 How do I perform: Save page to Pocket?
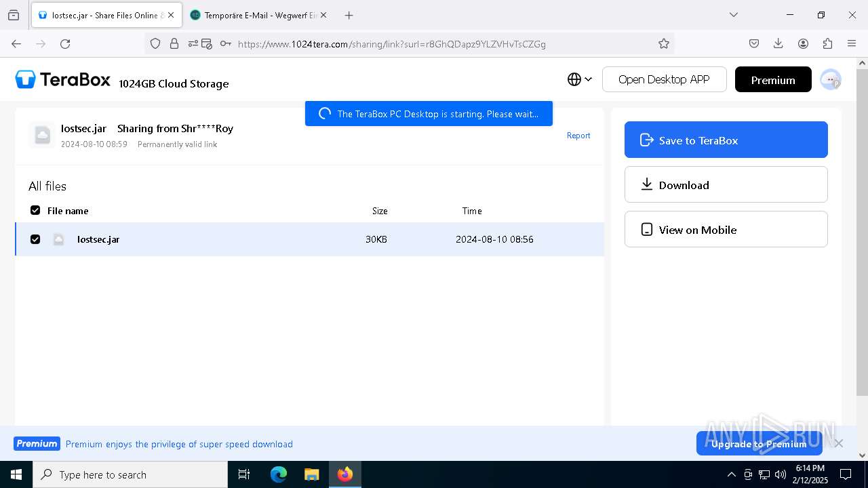(754, 43)
